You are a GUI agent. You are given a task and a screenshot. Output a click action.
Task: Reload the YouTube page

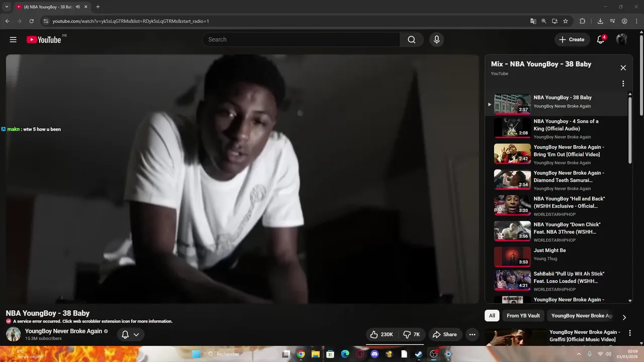[x=31, y=21]
